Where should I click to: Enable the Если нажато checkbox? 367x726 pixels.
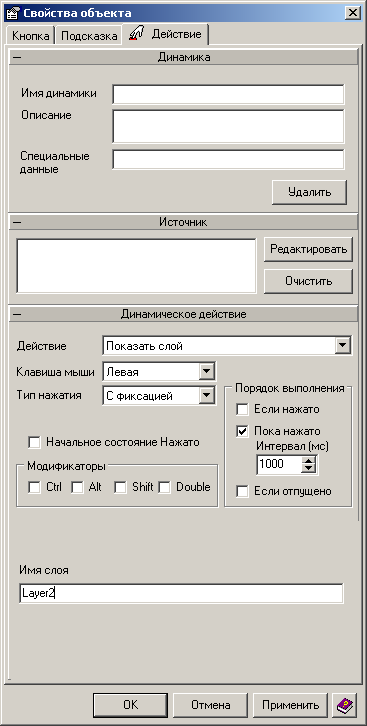click(x=242, y=409)
